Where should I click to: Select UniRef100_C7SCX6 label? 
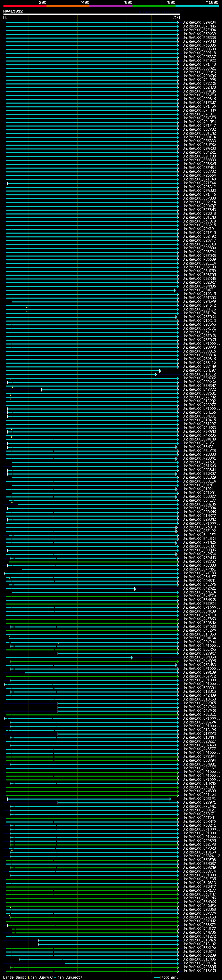(199, 84)
